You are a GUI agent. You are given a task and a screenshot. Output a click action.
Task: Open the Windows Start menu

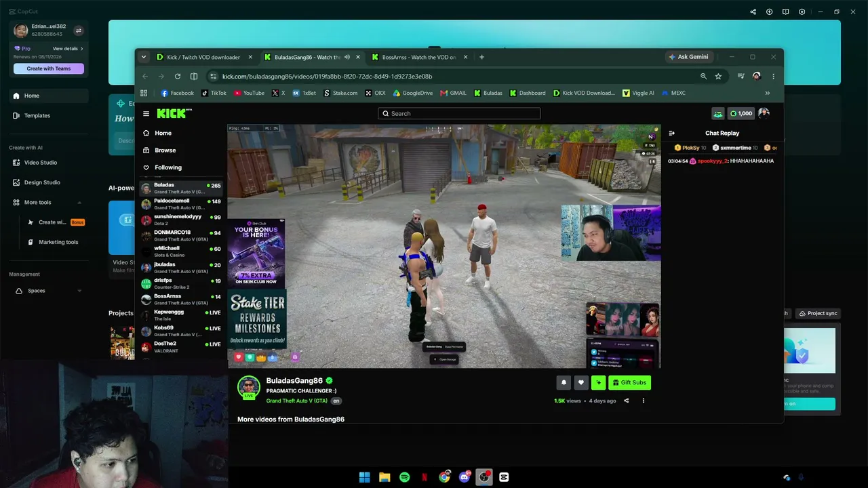point(365,477)
